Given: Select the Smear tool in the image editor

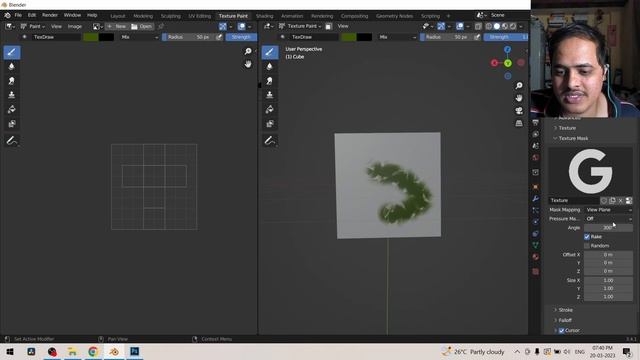Looking at the screenshot, I should (11, 81).
